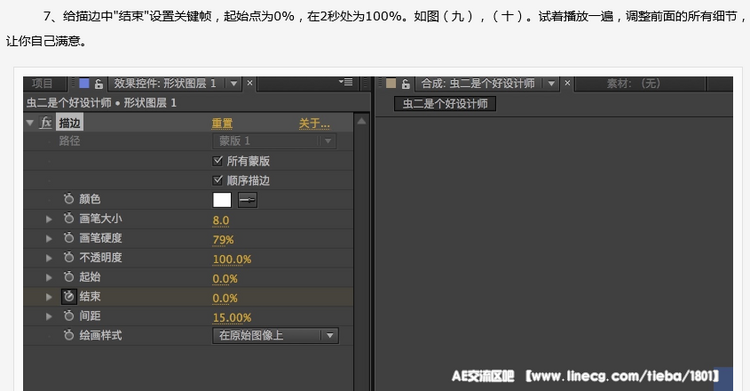Click the 15.00% spacing value
Image resolution: width=750 pixels, height=391 pixels.
point(232,318)
